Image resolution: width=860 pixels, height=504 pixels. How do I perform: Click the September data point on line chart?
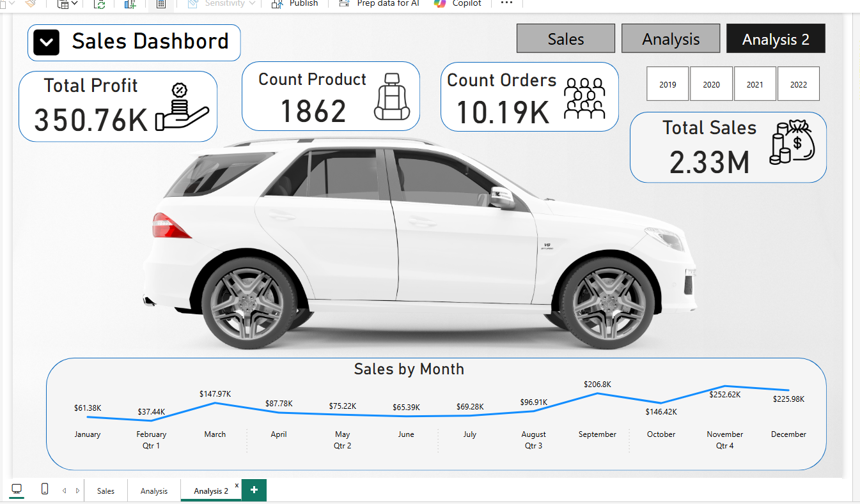click(x=597, y=393)
